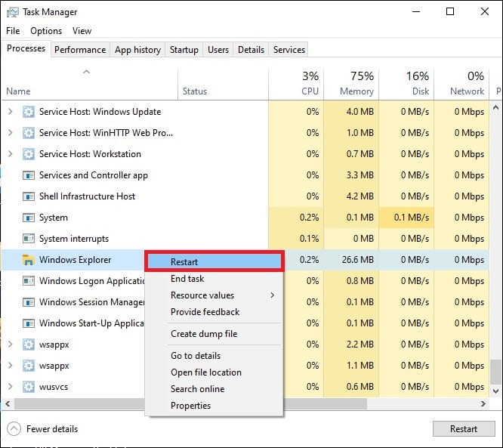
Task: Click the horizontal scrollbar right arrow
Action: [x=483, y=403]
